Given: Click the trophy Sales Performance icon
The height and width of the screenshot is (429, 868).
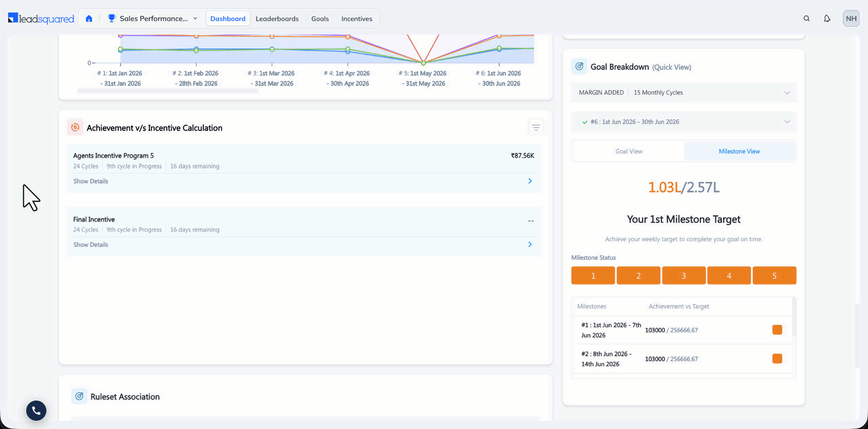Looking at the screenshot, I should pyautogui.click(x=112, y=18).
